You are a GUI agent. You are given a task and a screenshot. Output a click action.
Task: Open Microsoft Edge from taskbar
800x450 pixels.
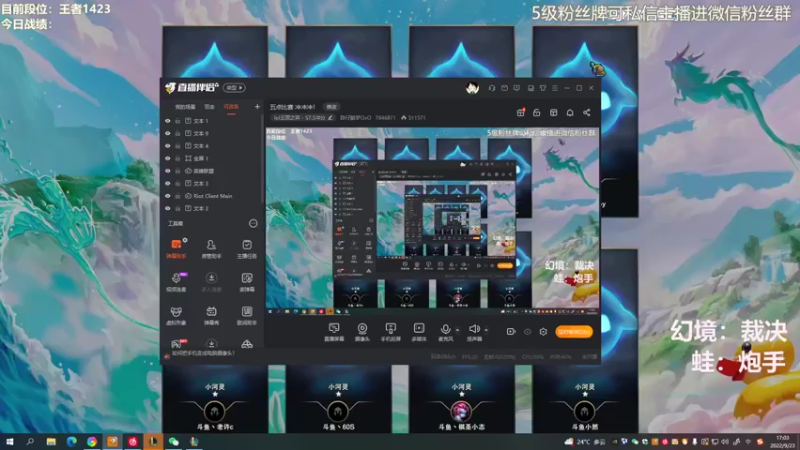coord(71,442)
